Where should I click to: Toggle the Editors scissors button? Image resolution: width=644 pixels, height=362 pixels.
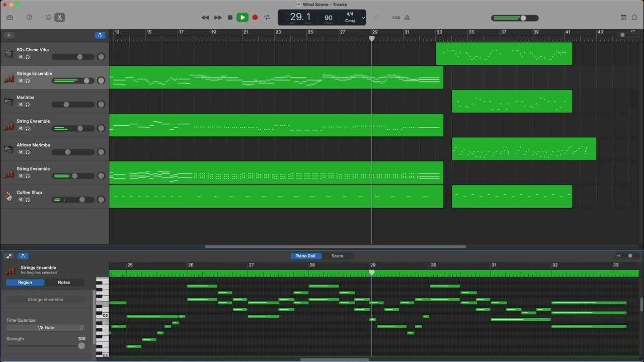click(x=59, y=17)
